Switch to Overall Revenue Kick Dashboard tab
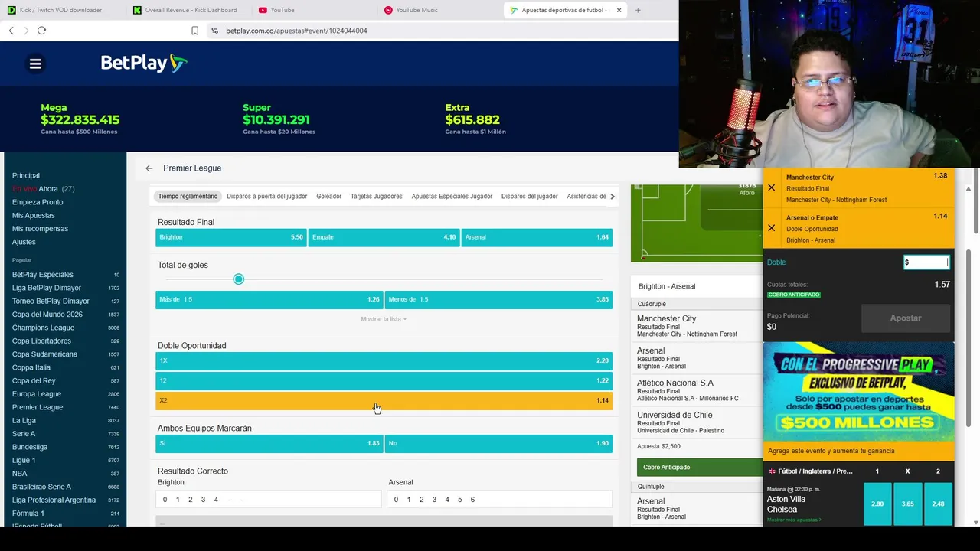 (185, 10)
